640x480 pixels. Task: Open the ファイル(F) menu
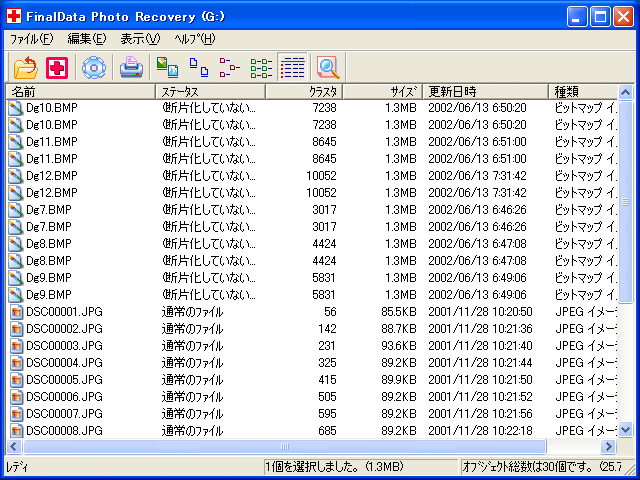coord(31,39)
